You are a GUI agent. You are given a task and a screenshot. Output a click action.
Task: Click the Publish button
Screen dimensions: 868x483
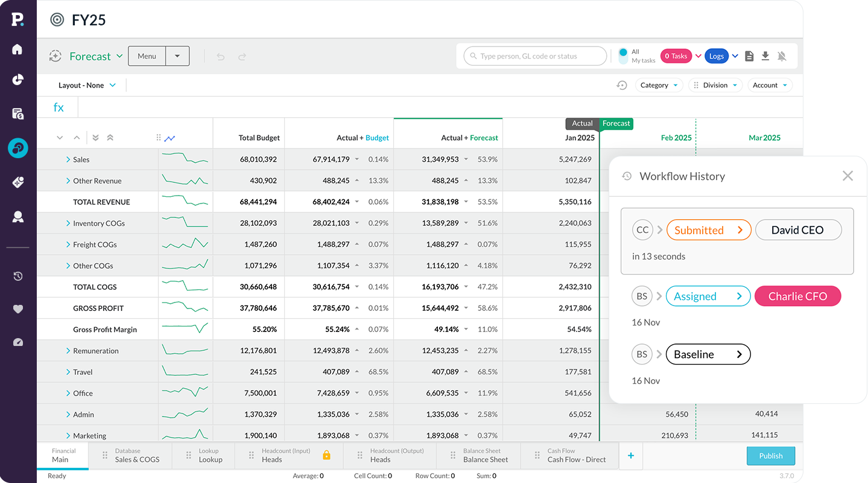tap(770, 456)
